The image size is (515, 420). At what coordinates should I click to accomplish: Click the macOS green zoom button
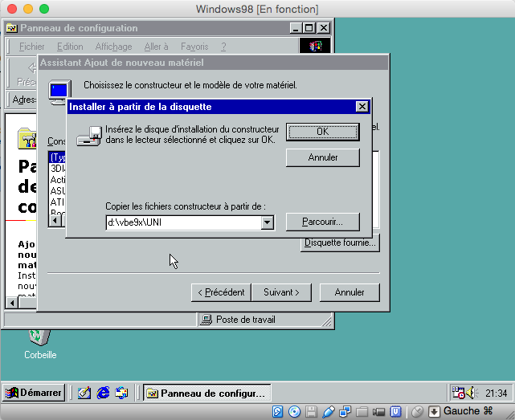44,9
